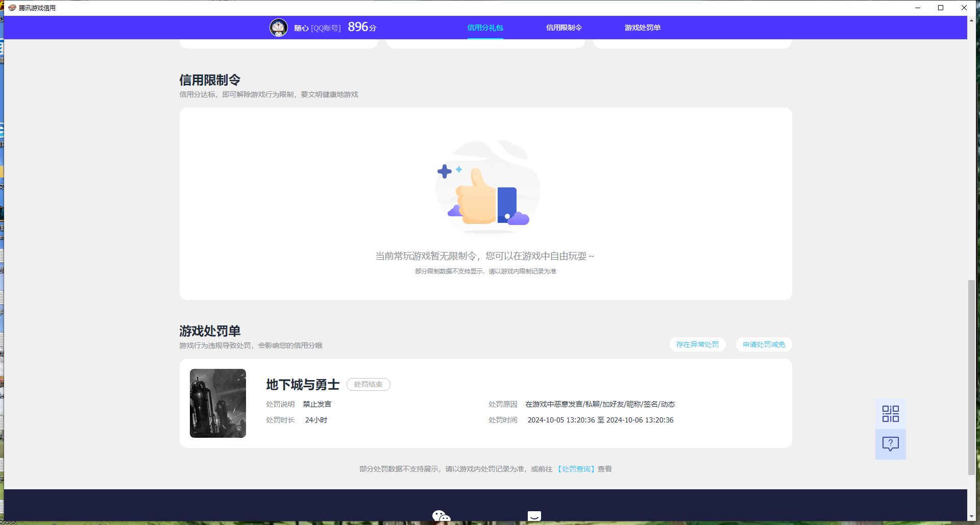
Task: Click the 处罚结束 status badge
Action: [x=368, y=384]
